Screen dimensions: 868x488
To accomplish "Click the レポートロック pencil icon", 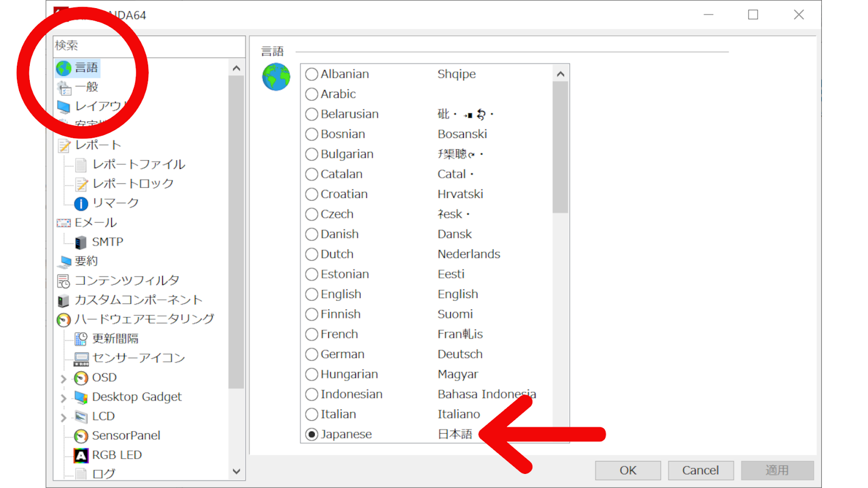I will click(81, 184).
